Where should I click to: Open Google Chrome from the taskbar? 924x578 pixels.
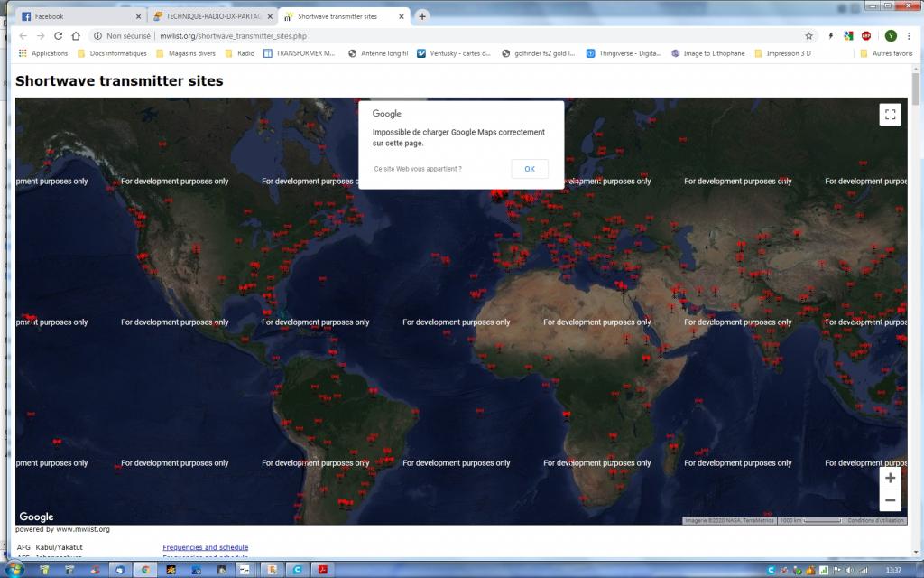(145, 570)
